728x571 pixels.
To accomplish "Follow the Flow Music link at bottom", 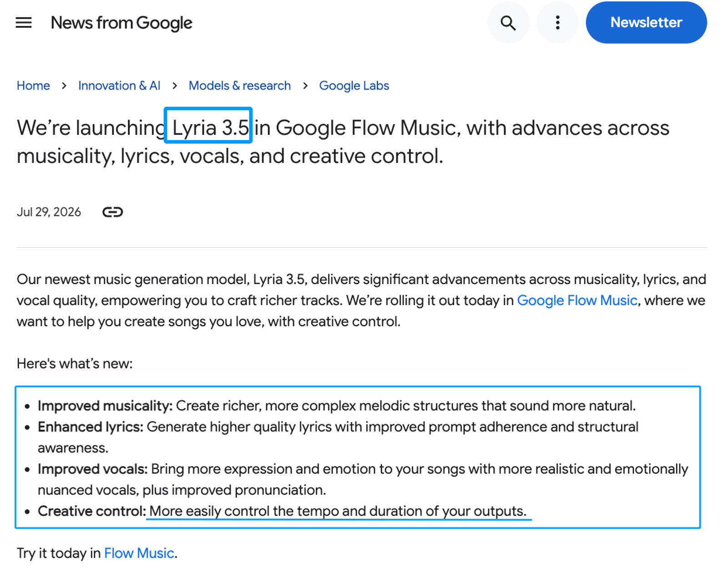I will [139, 553].
